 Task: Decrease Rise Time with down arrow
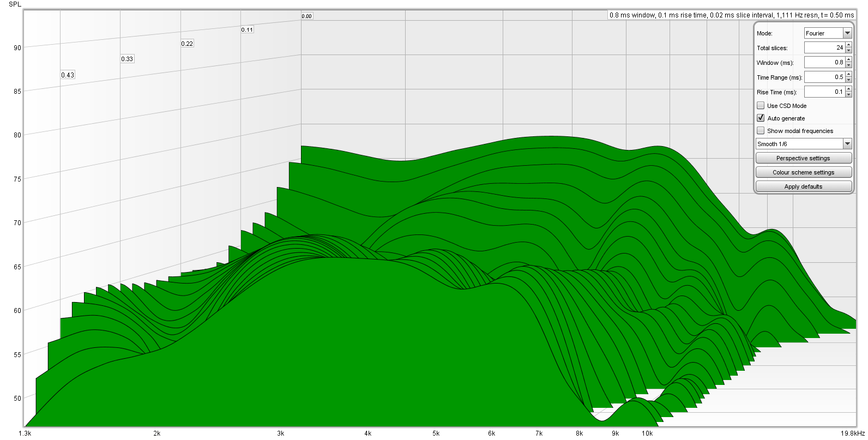(x=848, y=95)
